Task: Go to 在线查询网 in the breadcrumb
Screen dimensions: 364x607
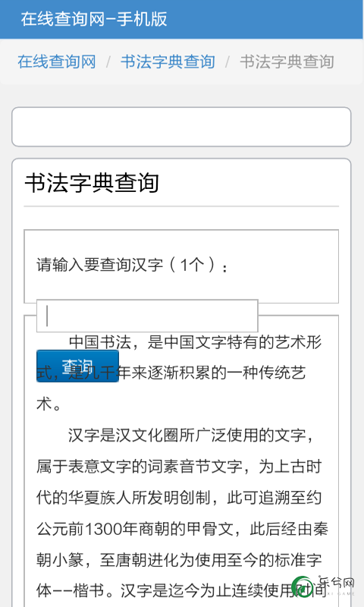Action: click(57, 61)
